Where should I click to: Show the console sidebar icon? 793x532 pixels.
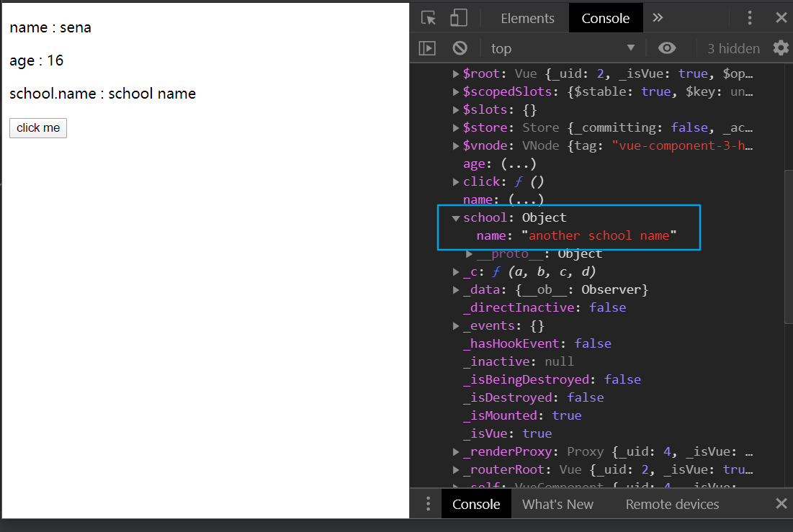coord(427,48)
